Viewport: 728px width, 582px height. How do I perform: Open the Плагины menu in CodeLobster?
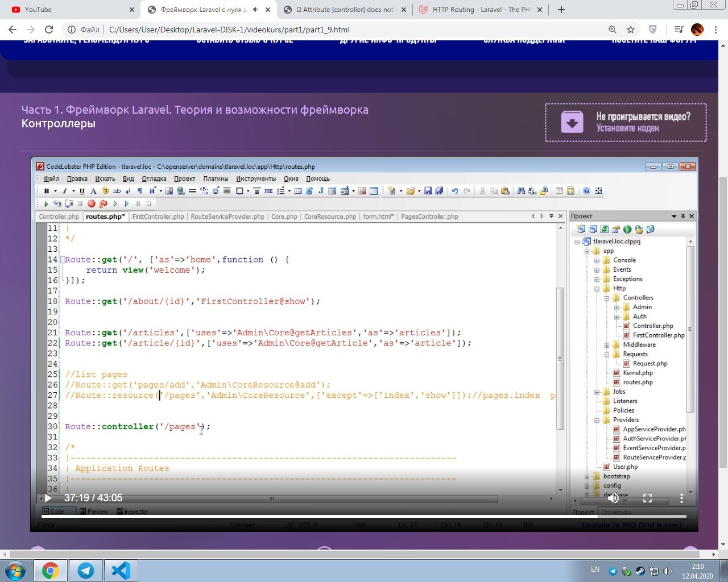[x=216, y=178]
